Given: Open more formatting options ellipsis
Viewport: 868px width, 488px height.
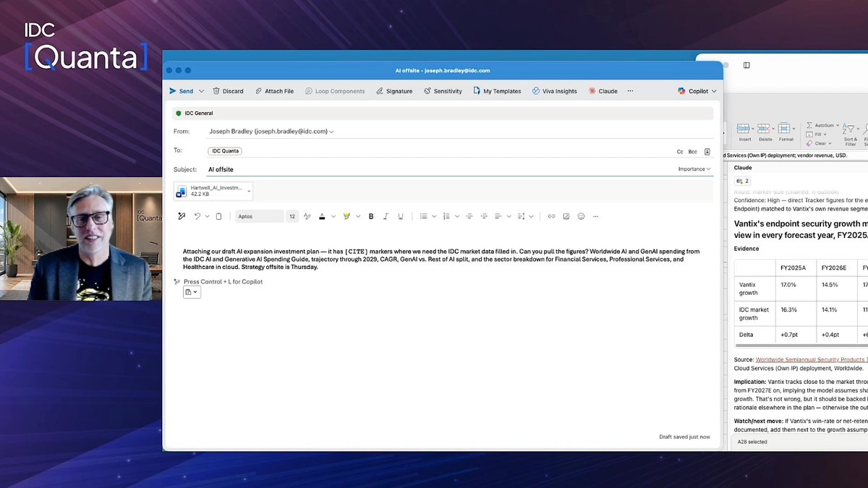Looking at the screenshot, I should click(595, 216).
